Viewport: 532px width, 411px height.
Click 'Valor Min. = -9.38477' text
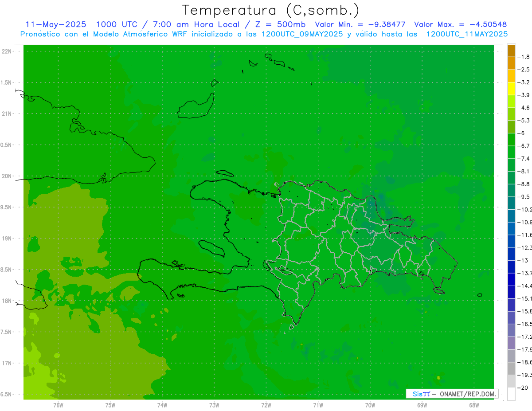point(360,24)
